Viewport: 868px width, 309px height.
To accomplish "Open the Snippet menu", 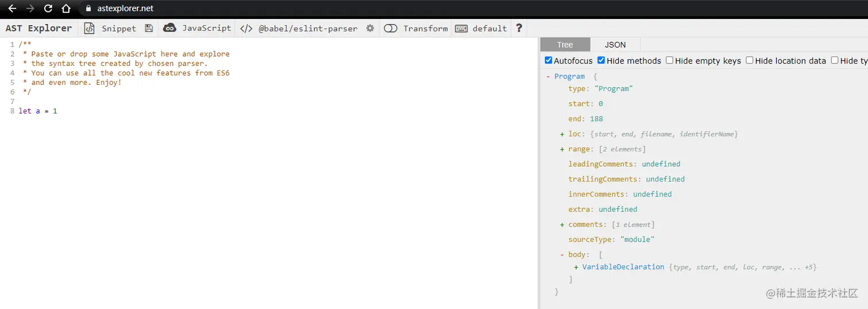I will (119, 28).
